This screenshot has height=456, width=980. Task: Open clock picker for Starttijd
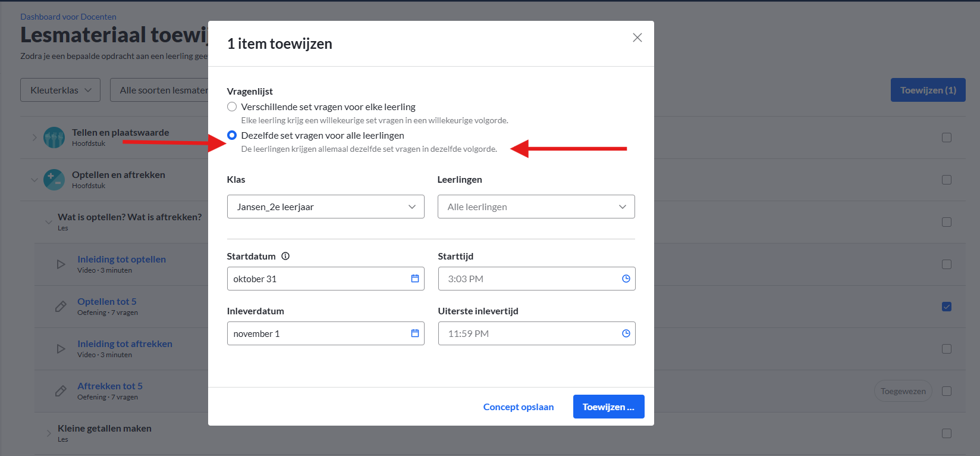[x=626, y=279]
